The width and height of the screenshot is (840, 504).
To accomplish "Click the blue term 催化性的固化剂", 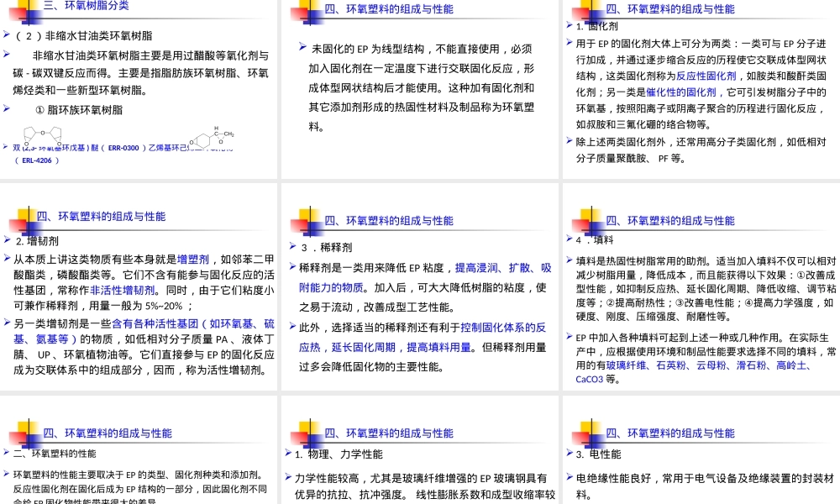I will point(681,92).
